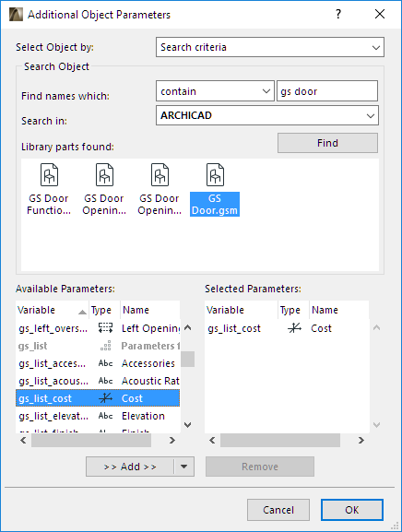Viewport: 402px width, 532px height.
Task: Select the gs_list_elevat... parameter row
Action: (98, 416)
